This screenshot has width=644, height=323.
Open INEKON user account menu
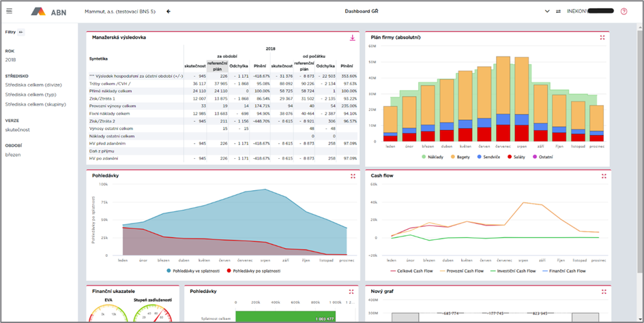[x=590, y=12]
